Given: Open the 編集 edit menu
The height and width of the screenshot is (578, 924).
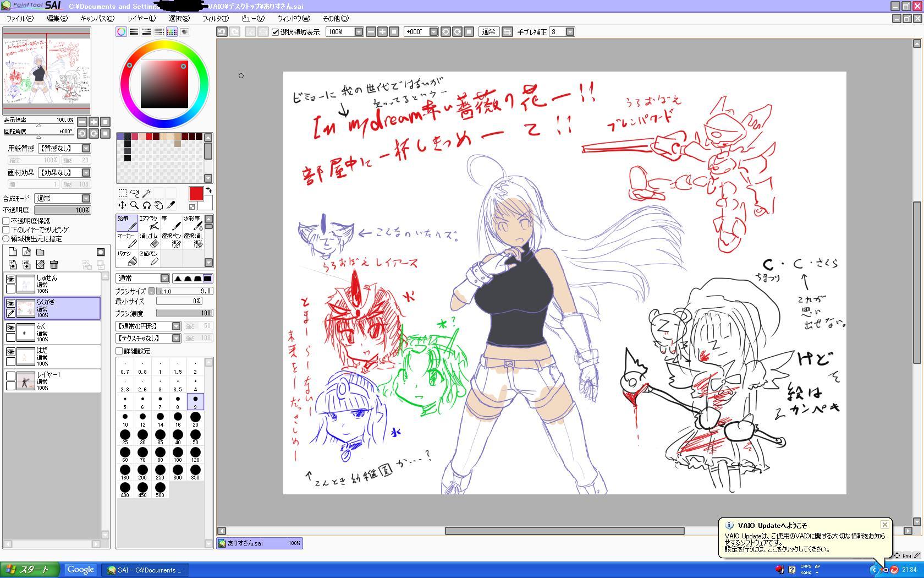Looking at the screenshot, I should [x=57, y=18].
